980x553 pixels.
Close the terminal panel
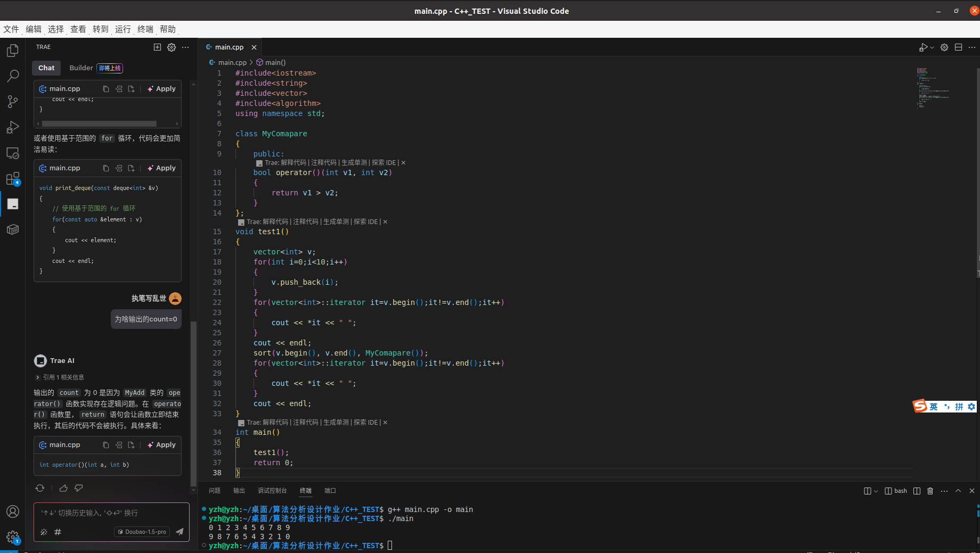972,491
